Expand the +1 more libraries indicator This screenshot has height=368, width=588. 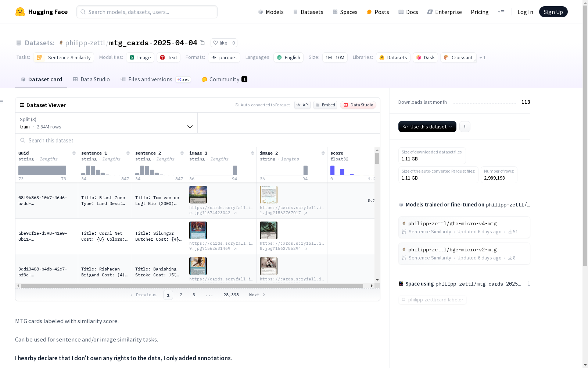tap(483, 57)
